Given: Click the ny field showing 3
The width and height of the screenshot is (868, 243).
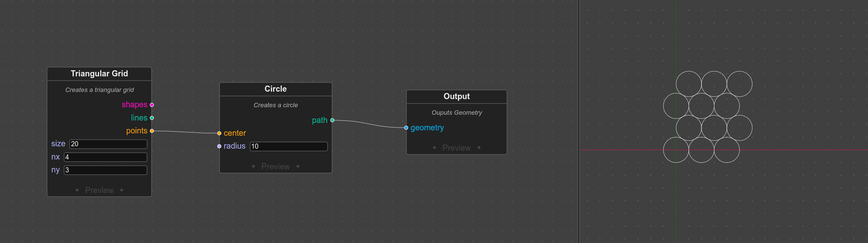Looking at the screenshot, I should pyautogui.click(x=105, y=170).
